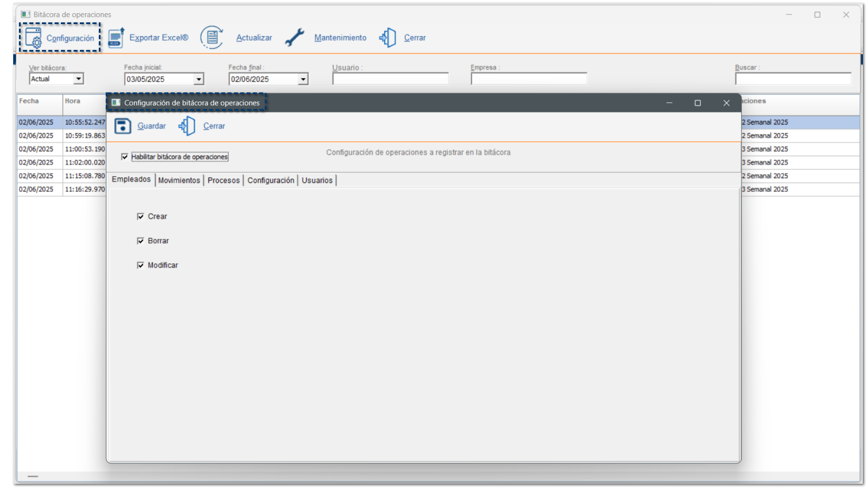
Task: Click the Cerrar exit icon in main toolbar
Action: 388,38
